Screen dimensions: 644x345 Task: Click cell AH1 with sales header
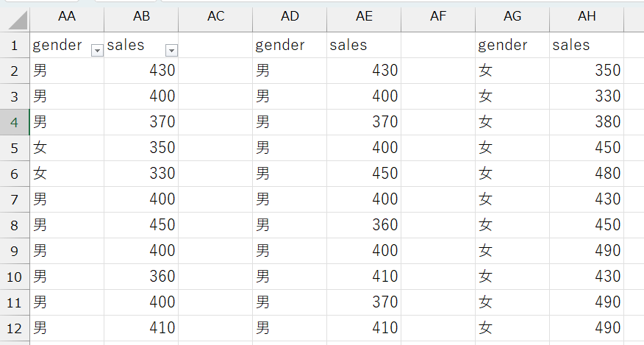[x=587, y=45]
